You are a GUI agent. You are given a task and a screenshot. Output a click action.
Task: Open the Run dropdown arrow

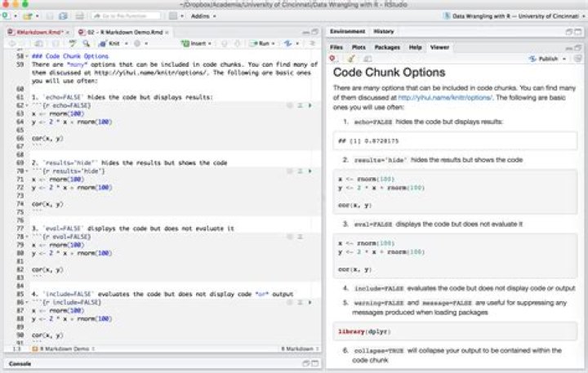[274, 44]
